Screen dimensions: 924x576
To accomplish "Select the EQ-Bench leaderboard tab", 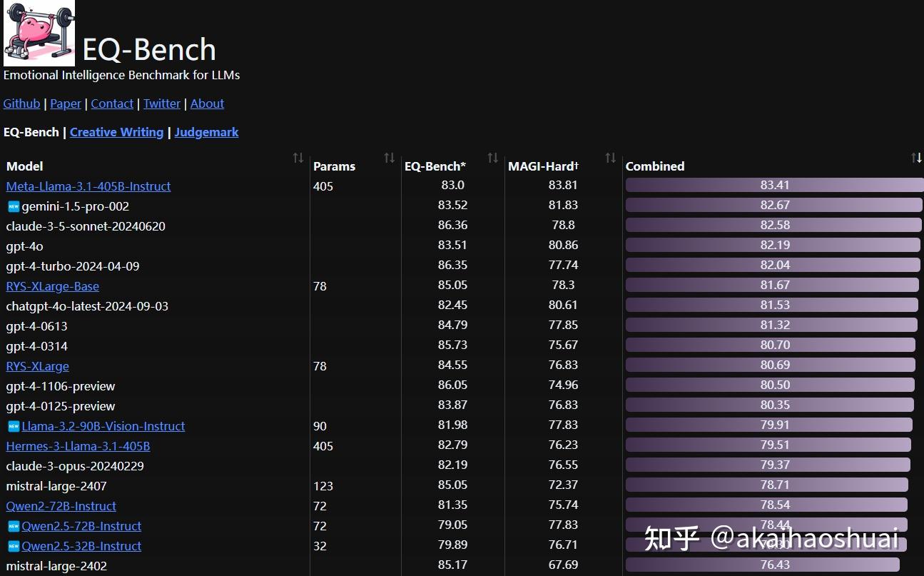I will point(31,132).
